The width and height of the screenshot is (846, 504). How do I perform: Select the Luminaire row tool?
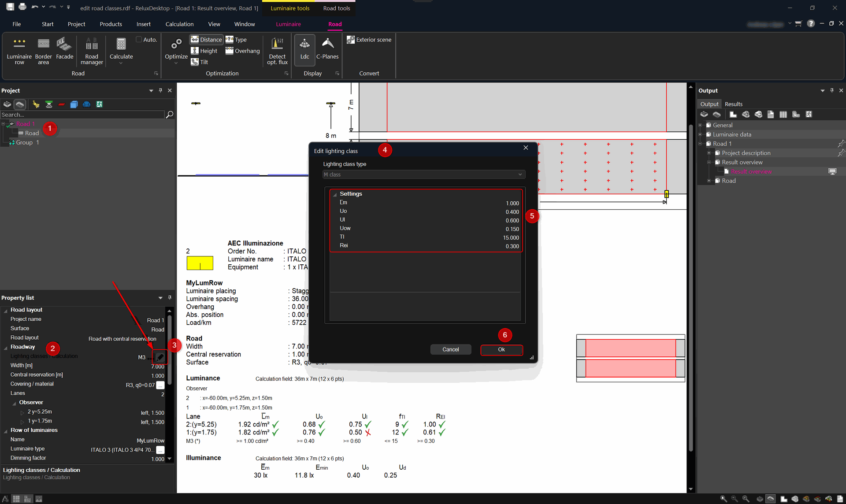(x=19, y=51)
